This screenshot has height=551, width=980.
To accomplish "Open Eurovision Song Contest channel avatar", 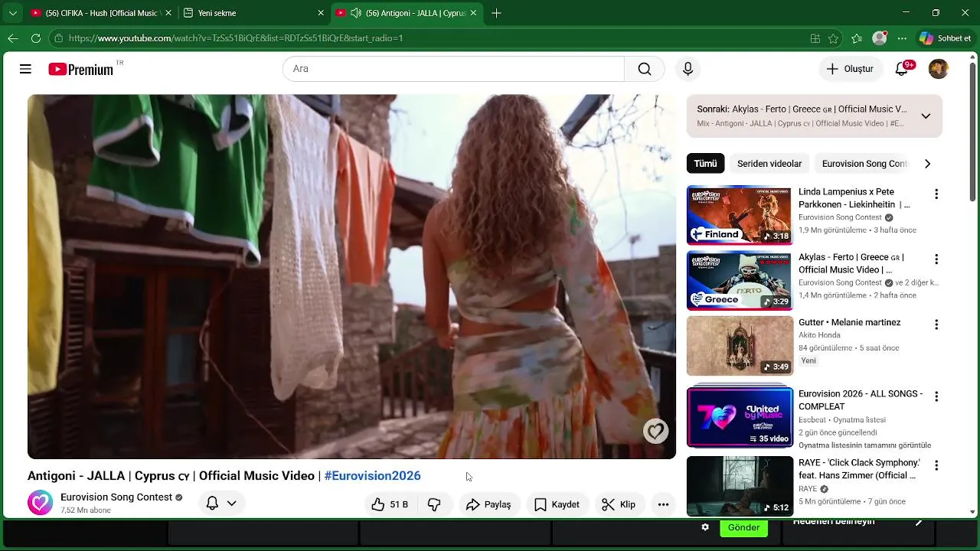I will coord(40,503).
